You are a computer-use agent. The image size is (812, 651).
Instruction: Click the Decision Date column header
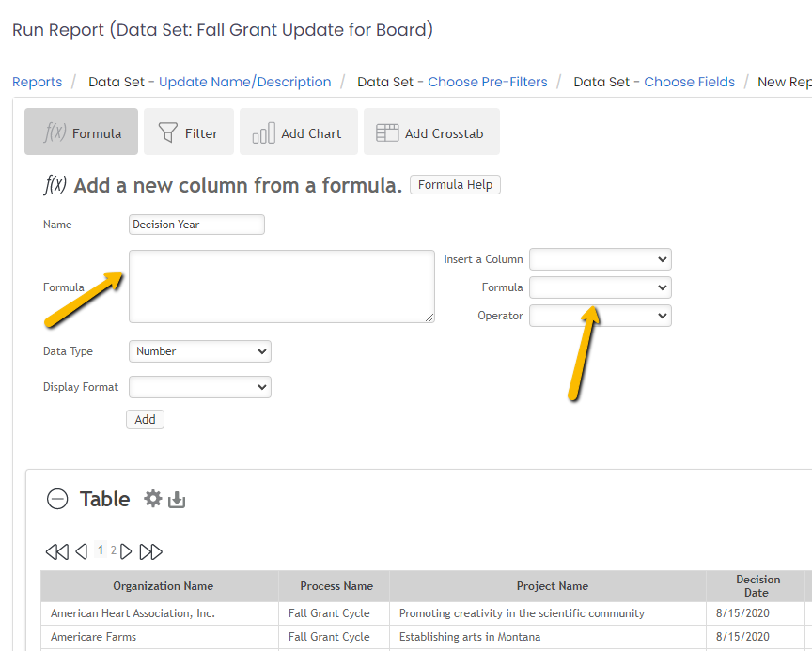pos(756,586)
